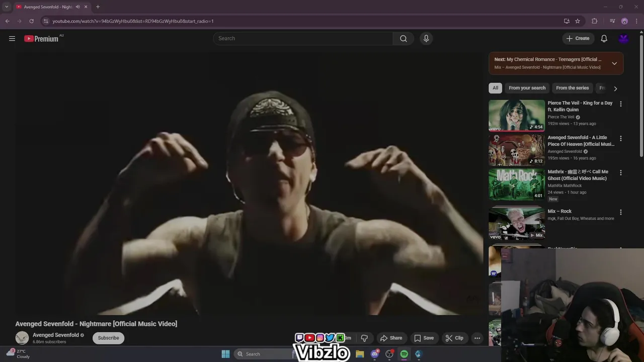
Task: Open a new browser tab
Action: click(98, 7)
